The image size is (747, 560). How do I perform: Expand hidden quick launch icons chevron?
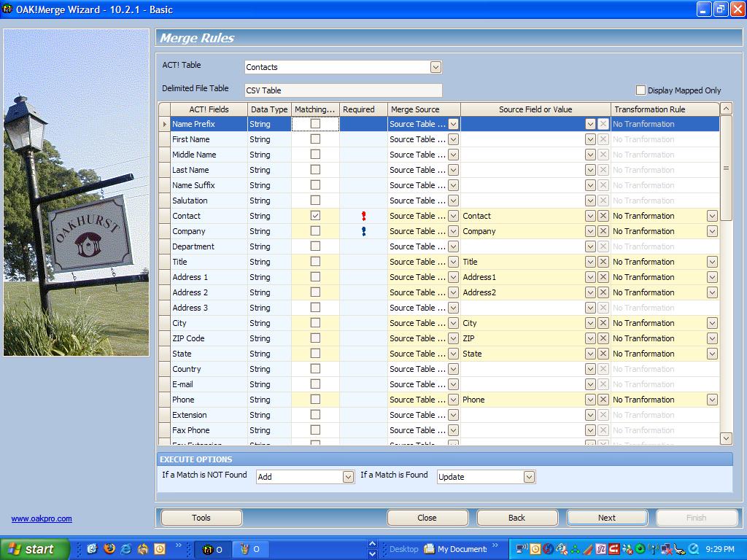[178, 545]
